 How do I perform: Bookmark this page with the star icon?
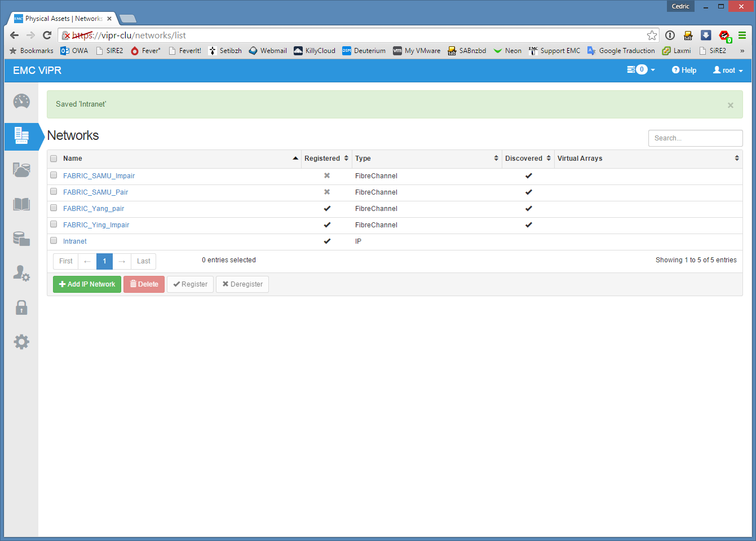pos(652,36)
